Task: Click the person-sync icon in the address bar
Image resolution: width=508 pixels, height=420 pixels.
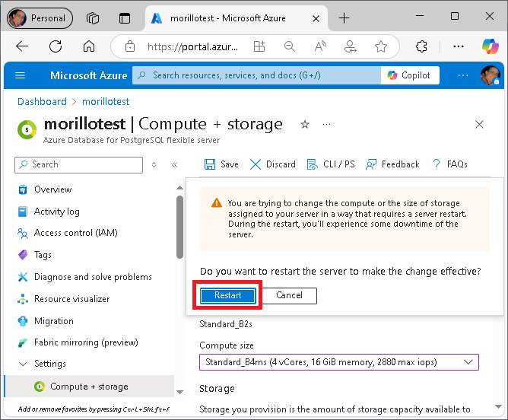Action: click(351, 46)
